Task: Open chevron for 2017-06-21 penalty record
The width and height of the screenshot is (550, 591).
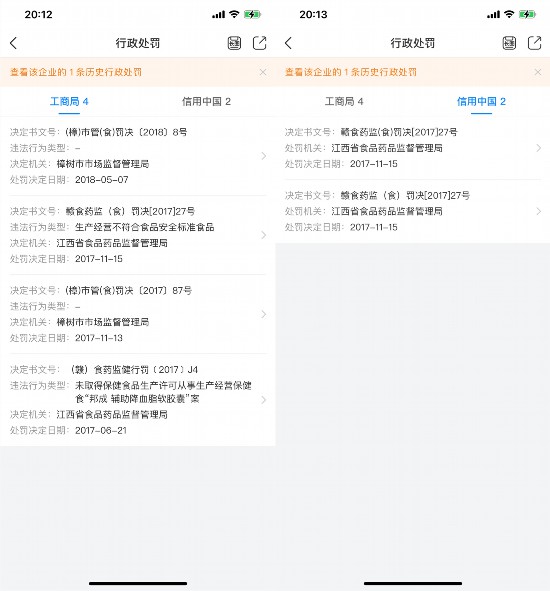Action: point(264,400)
